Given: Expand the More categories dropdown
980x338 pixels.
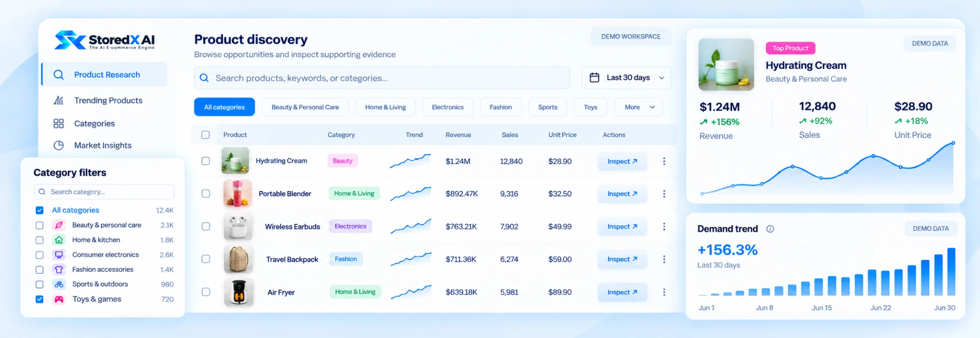Looking at the screenshot, I should tap(639, 107).
